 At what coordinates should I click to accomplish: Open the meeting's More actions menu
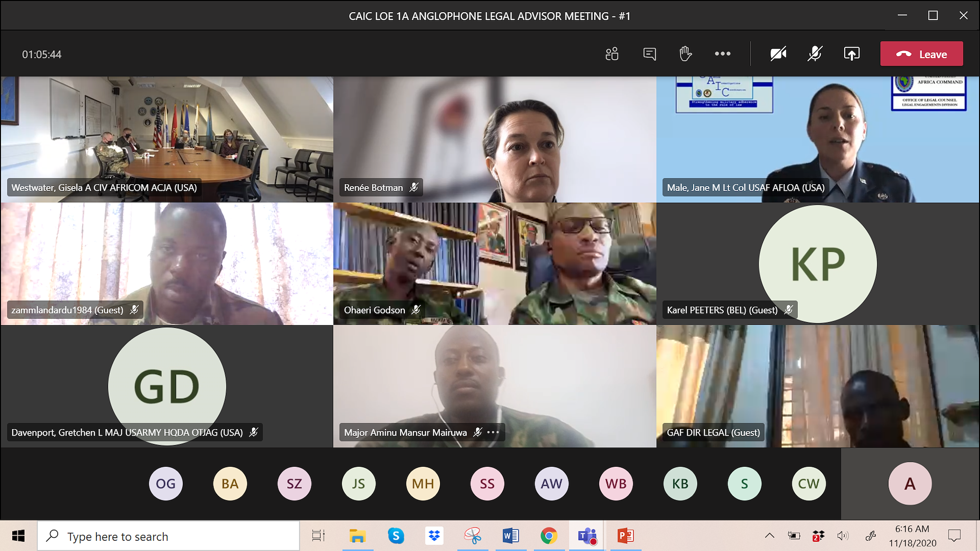(722, 53)
